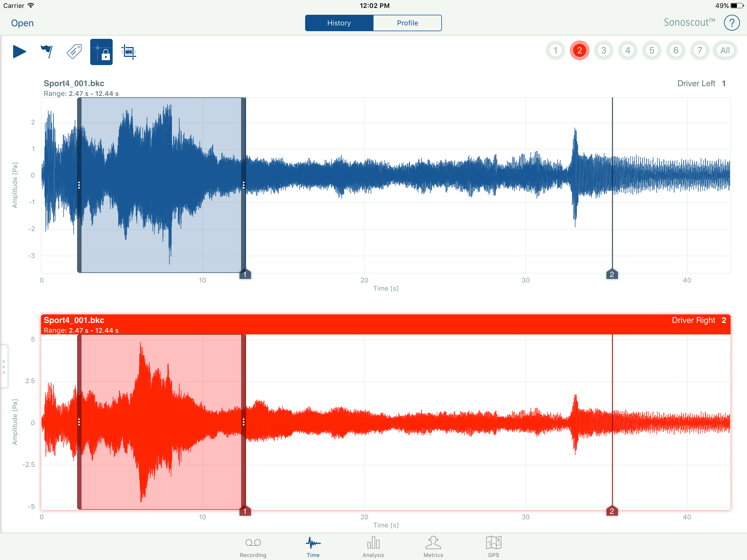Open the help question mark icon
Viewport: 747px width, 560px height.
click(731, 23)
